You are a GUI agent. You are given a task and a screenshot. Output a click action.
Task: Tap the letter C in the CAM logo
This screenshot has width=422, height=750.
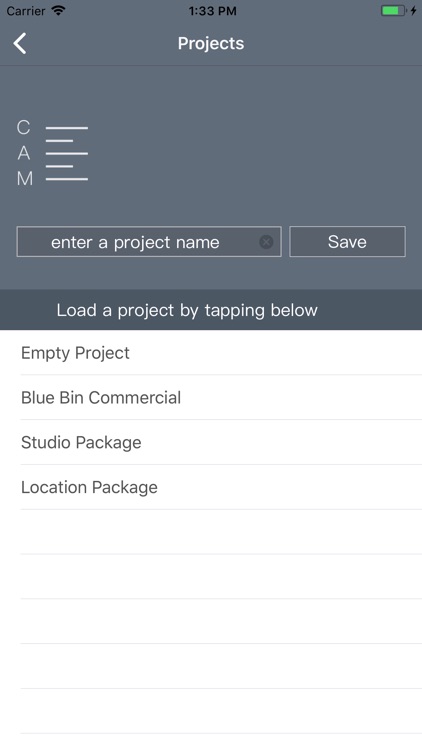pyautogui.click(x=23, y=128)
